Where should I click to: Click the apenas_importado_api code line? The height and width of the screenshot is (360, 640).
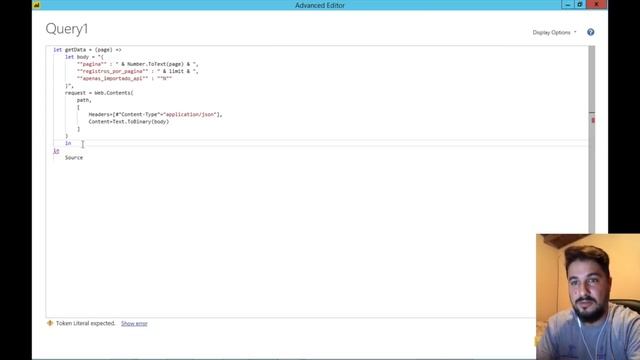pos(124,78)
